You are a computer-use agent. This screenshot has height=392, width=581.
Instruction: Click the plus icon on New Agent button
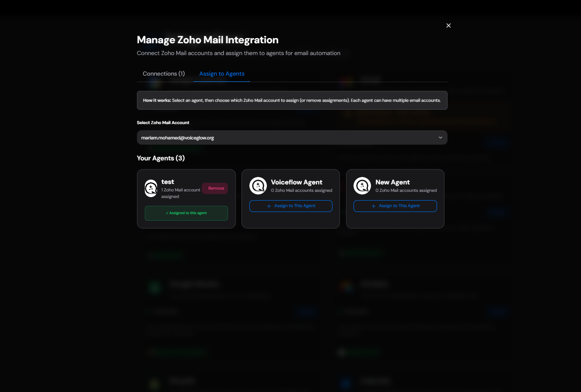coord(373,206)
